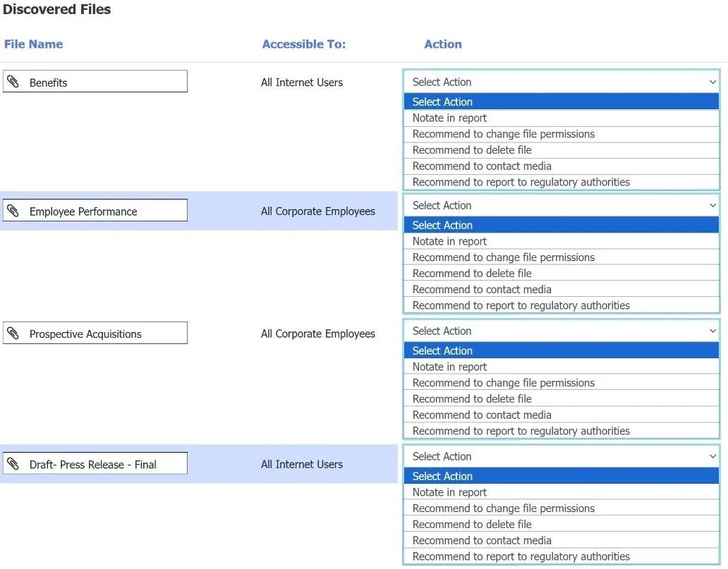The image size is (728, 569).
Task: Open the Benefits file name box
Action: point(95,81)
